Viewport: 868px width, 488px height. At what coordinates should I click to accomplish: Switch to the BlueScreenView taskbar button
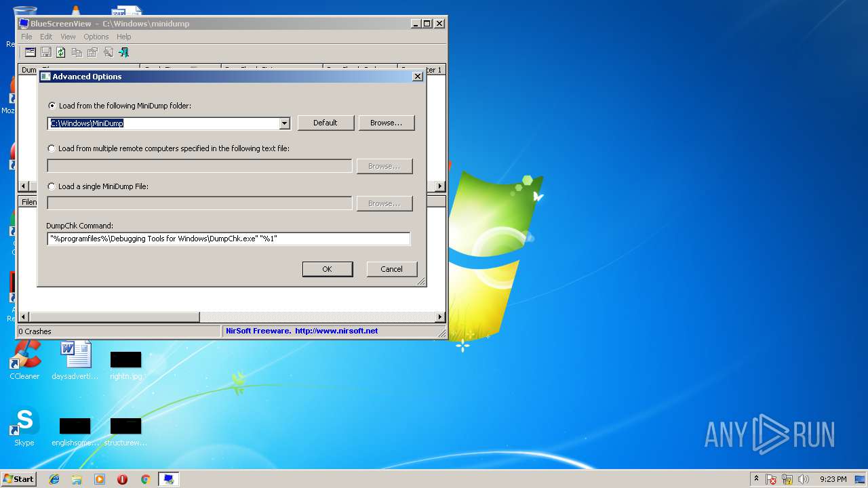point(168,479)
